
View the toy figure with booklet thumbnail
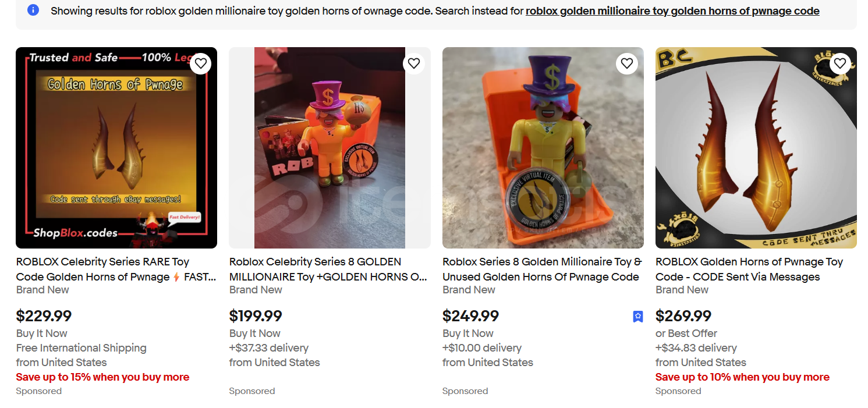tap(330, 148)
